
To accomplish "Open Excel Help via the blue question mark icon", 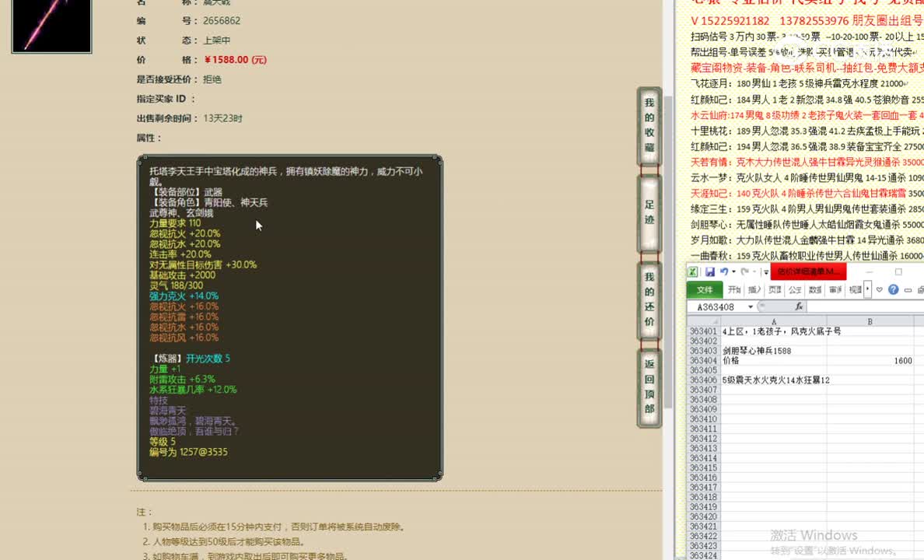I will click(893, 289).
